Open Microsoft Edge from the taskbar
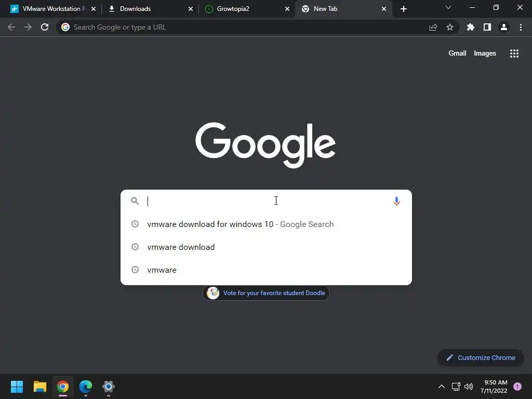This screenshot has width=532, height=399. tap(86, 387)
